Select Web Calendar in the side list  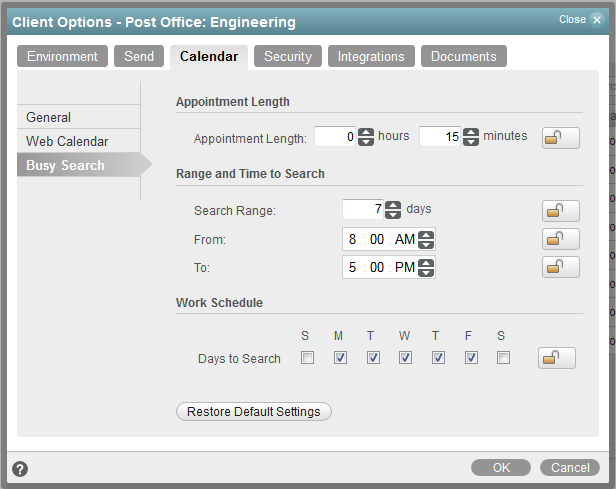67,141
